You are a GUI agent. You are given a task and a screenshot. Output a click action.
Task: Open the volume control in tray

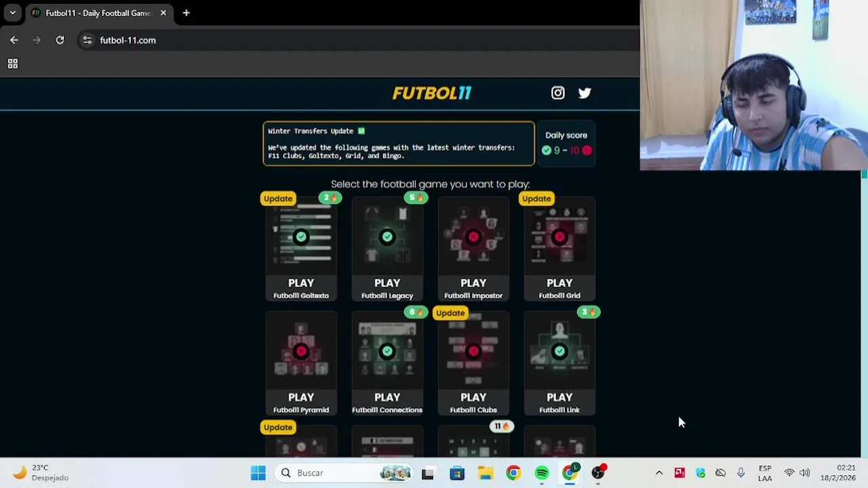tap(805, 473)
